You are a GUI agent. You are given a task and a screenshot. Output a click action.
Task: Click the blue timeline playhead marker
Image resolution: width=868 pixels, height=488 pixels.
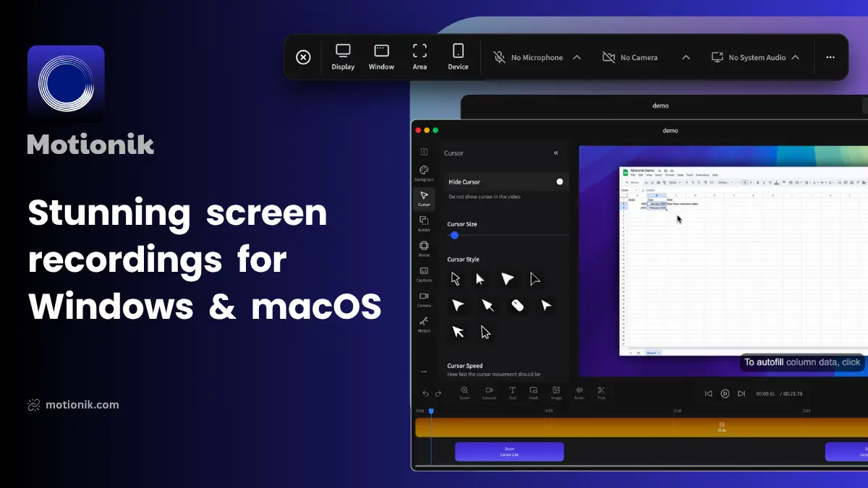pyautogui.click(x=431, y=411)
